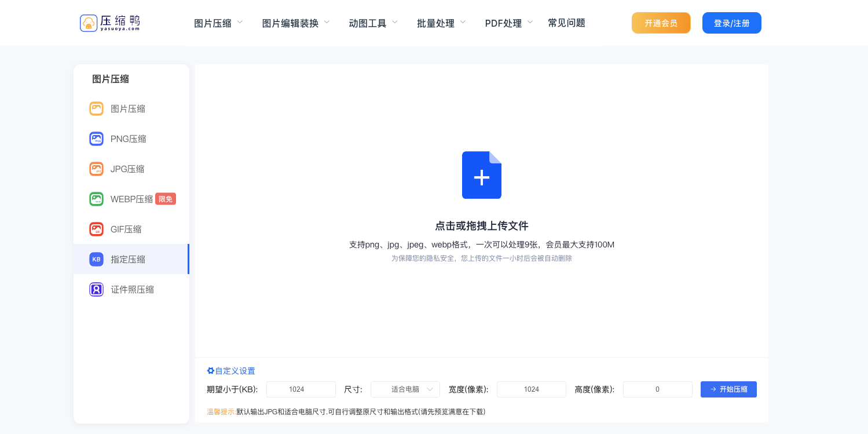
Task: Click the JPG压缩 sidebar icon
Action: pyautogui.click(x=96, y=169)
